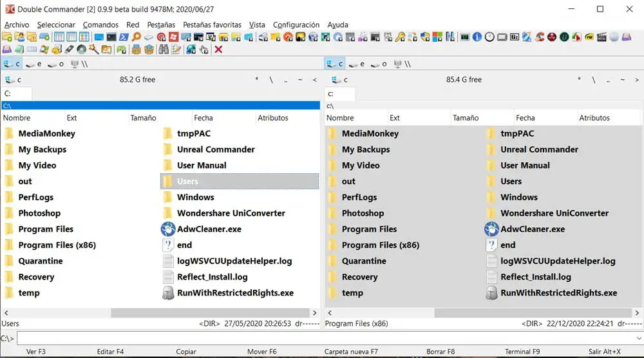Launch PowerShell from the toolbar
This screenshot has width=644, height=358.
pyautogui.click(x=124, y=37)
